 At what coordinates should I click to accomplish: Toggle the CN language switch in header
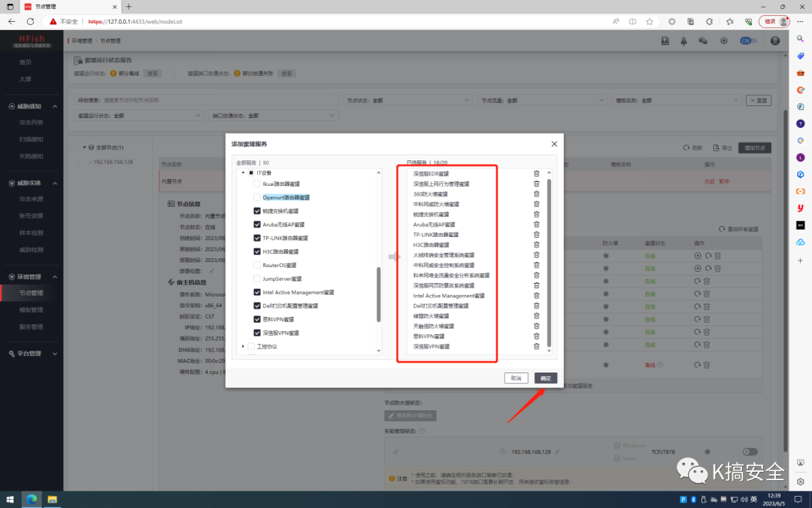point(748,41)
